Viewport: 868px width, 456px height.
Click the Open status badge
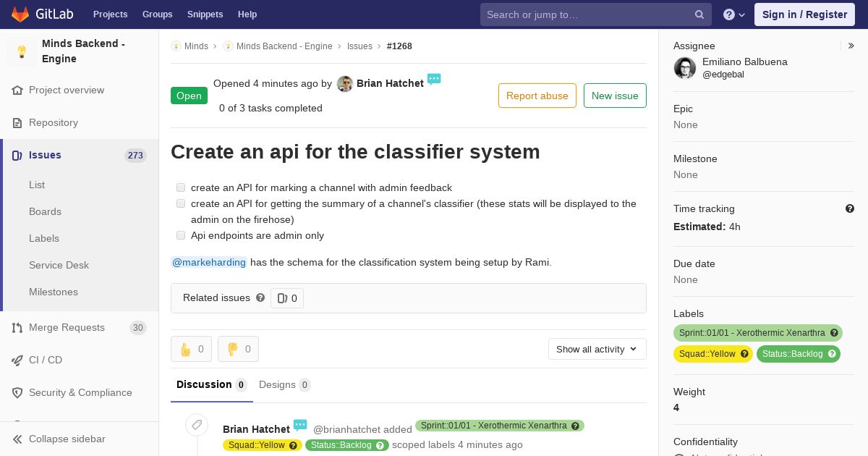tap(189, 96)
